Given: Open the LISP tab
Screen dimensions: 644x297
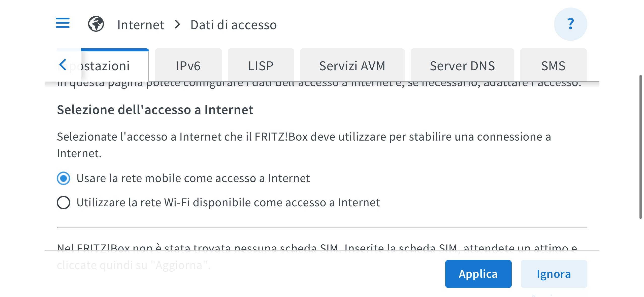Looking at the screenshot, I should point(261,66).
